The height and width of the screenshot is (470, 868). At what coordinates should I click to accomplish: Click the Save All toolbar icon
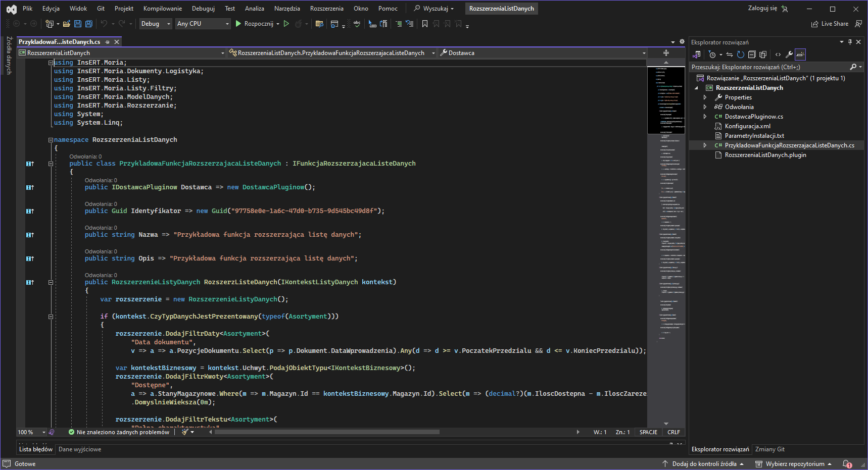tap(89, 24)
